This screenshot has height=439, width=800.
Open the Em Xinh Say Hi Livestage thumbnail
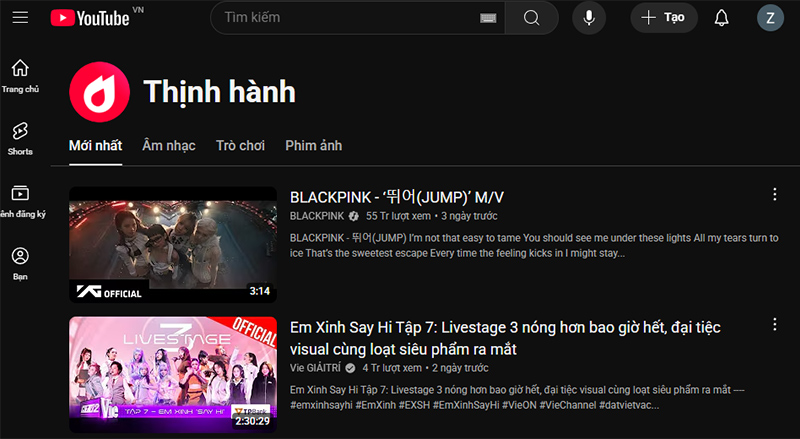click(x=173, y=375)
